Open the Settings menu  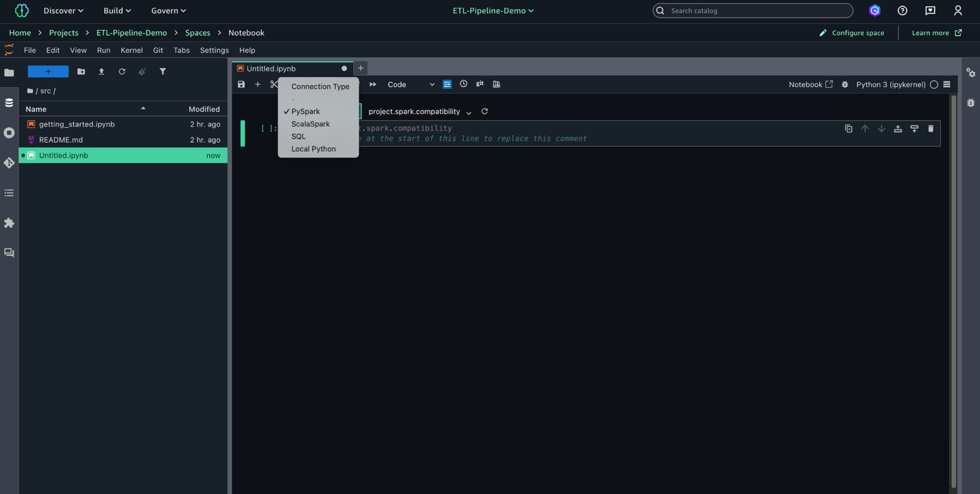tap(215, 50)
